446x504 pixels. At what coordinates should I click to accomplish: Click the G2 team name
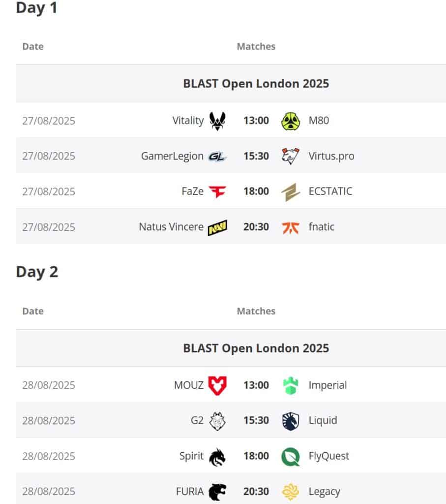(197, 420)
